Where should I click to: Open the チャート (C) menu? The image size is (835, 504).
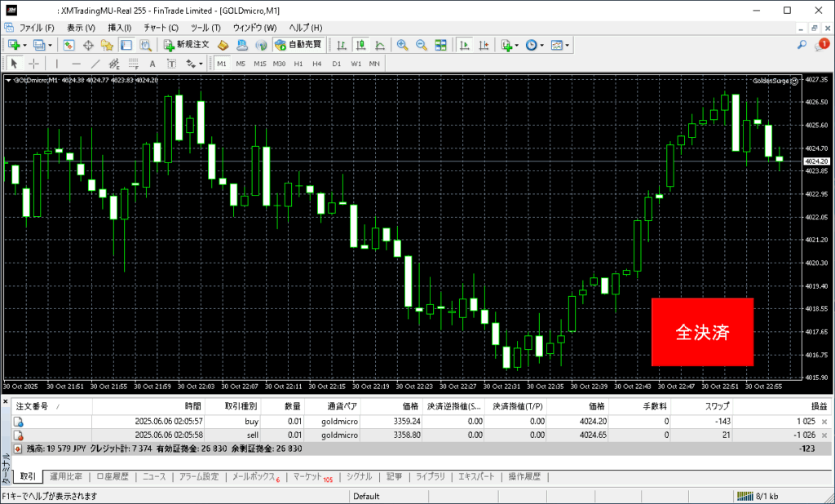click(161, 28)
